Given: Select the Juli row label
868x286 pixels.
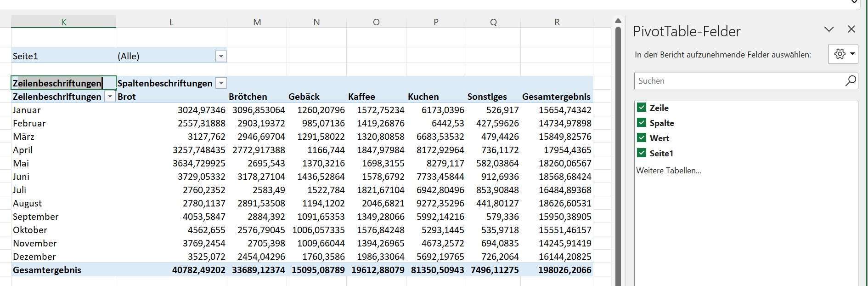Looking at the screenshot, I should point(63,190).
